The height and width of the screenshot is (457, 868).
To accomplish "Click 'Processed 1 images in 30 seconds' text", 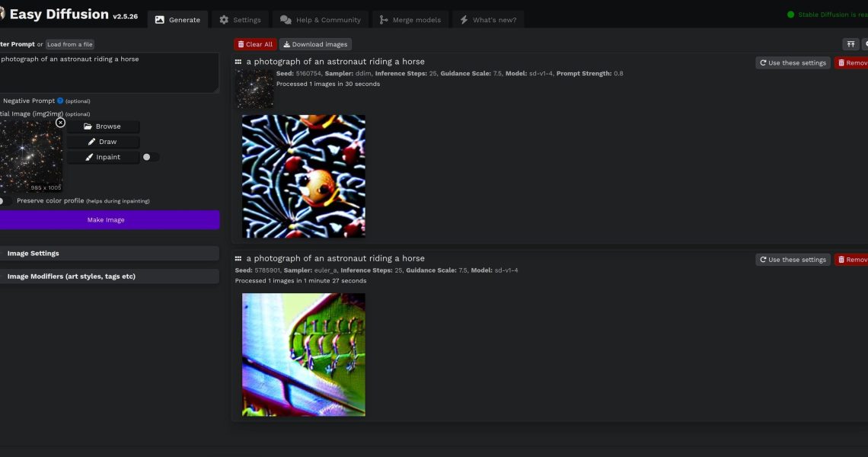I will click(x=327, y=85).
